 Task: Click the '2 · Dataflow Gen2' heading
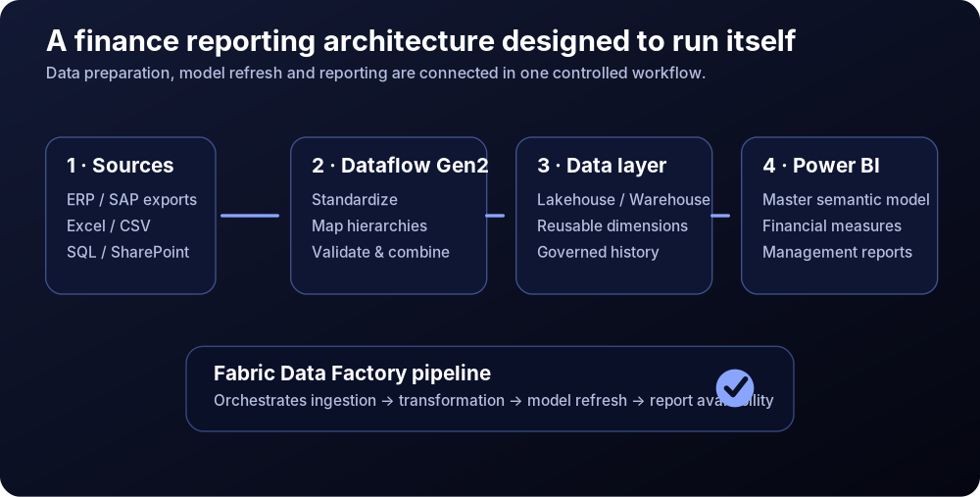pyautogui.click(x=400, y=166)
